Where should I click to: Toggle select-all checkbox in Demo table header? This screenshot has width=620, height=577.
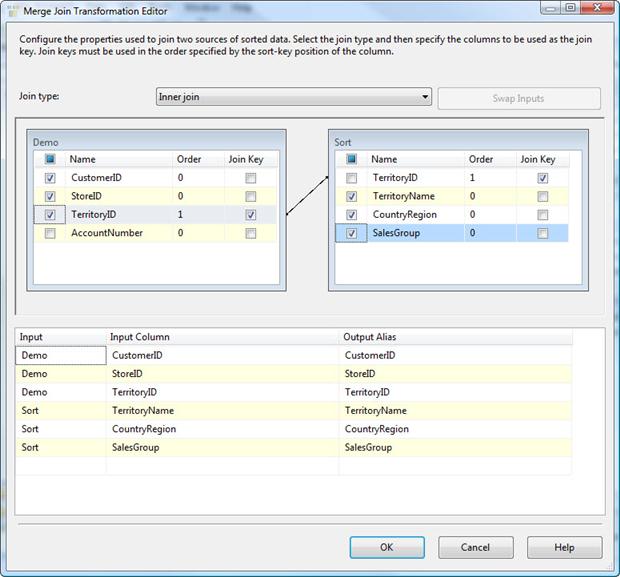pyautogui.click(x=50, y=159)
